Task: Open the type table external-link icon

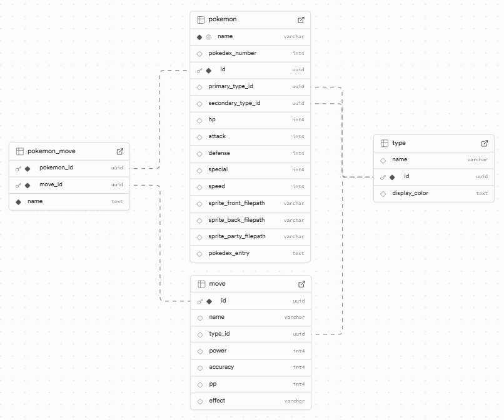Action: (x=485, y=143)
